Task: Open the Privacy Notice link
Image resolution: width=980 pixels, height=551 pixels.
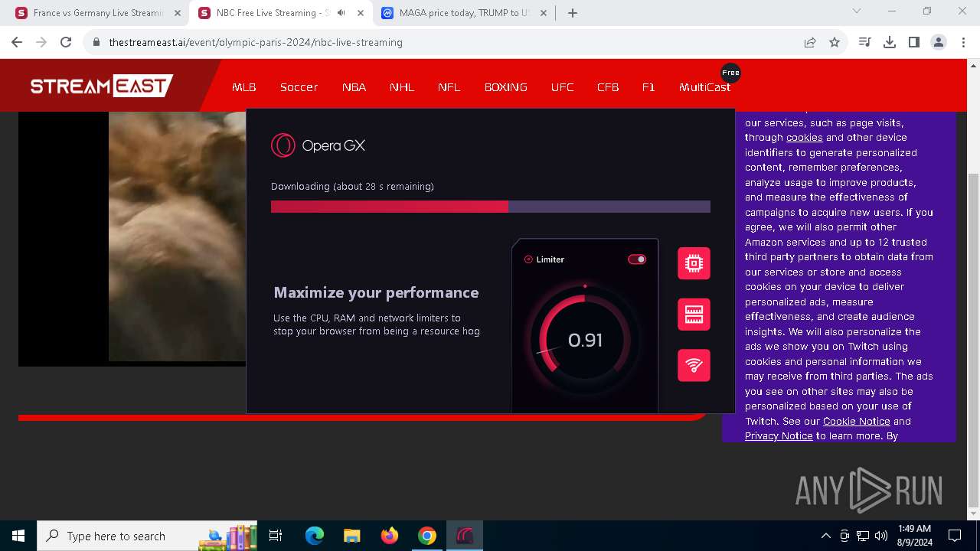Action: coord(779,436)
